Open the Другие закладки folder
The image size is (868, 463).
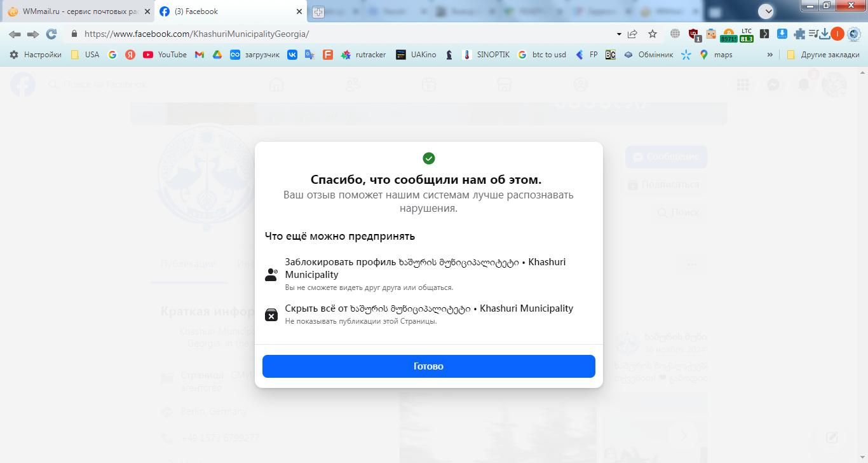(823, 55)
